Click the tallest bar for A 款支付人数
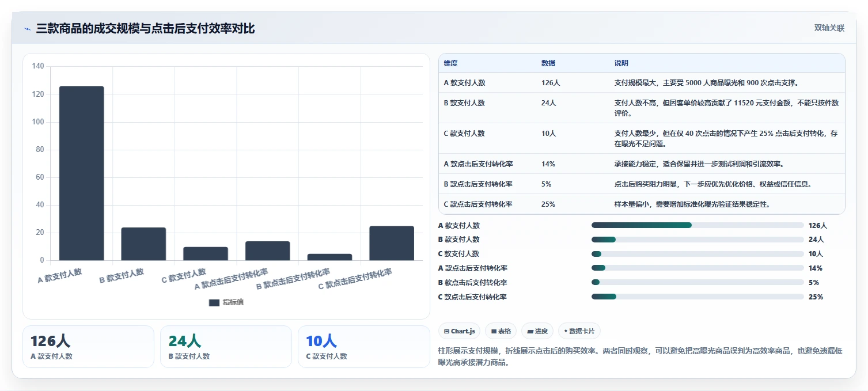The height and width of the screenshot is (391, 868). click(x=82, y=173)
